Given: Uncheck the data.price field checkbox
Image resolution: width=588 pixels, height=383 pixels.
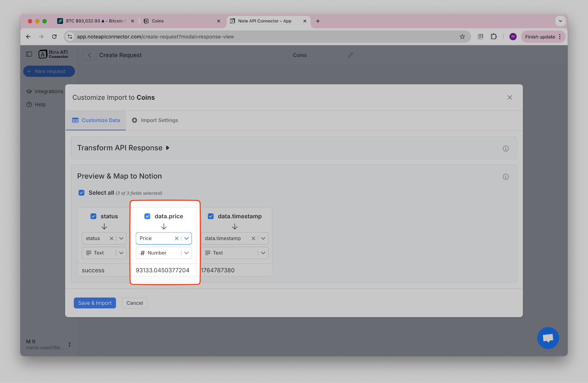Looking at the screenshot, I should [147, 216].
